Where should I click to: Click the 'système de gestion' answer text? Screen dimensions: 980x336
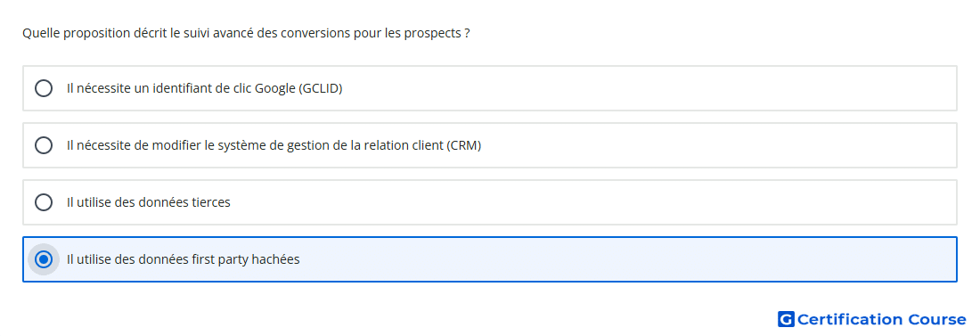(x=274, y=145)
